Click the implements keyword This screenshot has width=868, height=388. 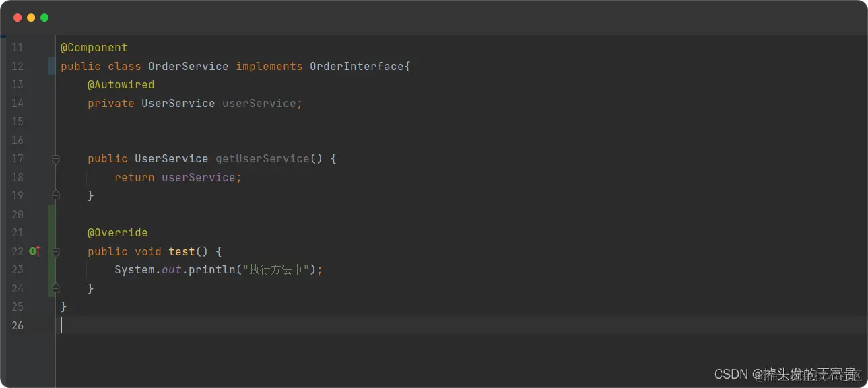tap(269, 66)
